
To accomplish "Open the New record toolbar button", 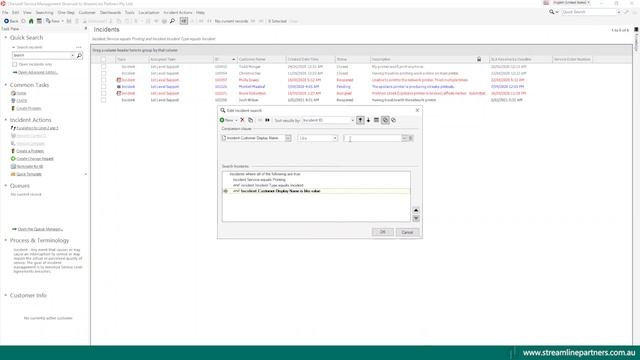I will [54, 21].
